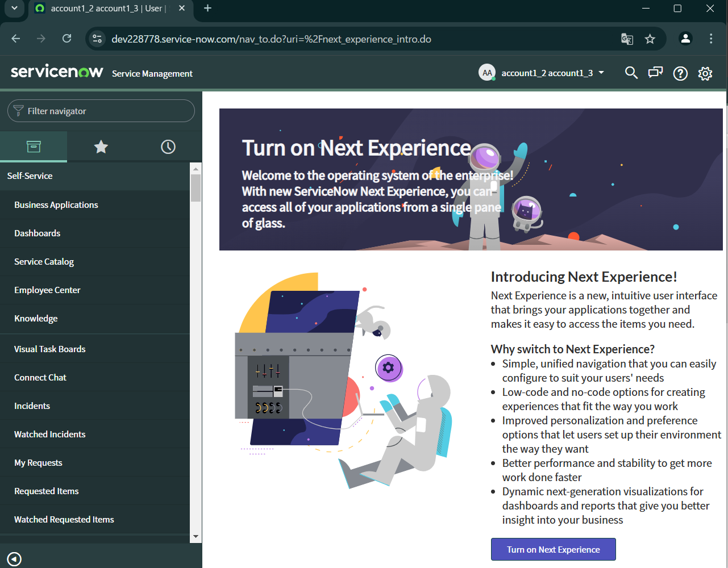Click the Why switch to Next Experience? heading

[x=573, y=349]
